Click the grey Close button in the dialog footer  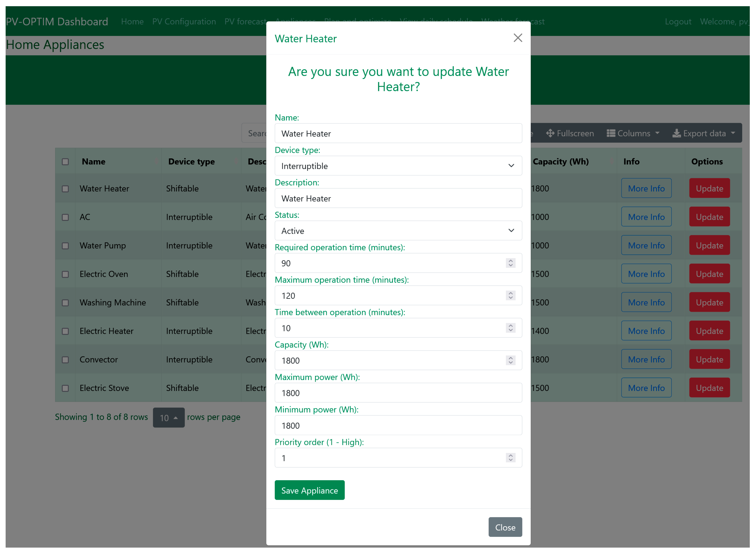[505, 527]
